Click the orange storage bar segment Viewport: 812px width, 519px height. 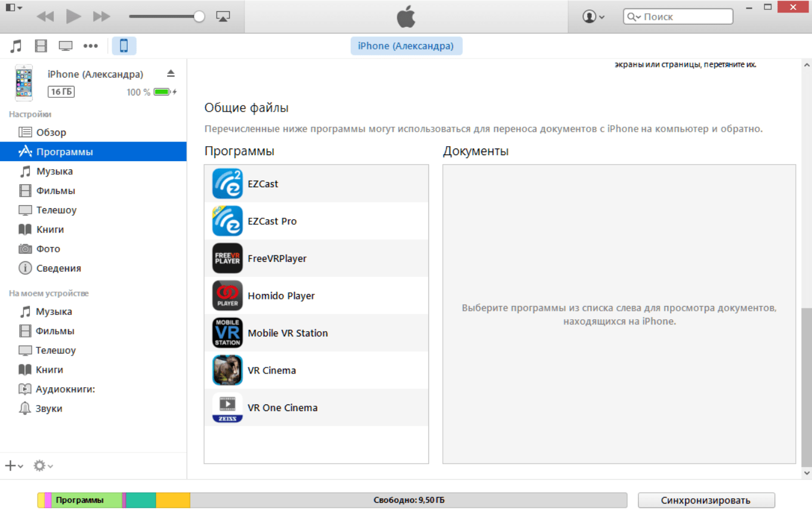click(x=173, y=501)
